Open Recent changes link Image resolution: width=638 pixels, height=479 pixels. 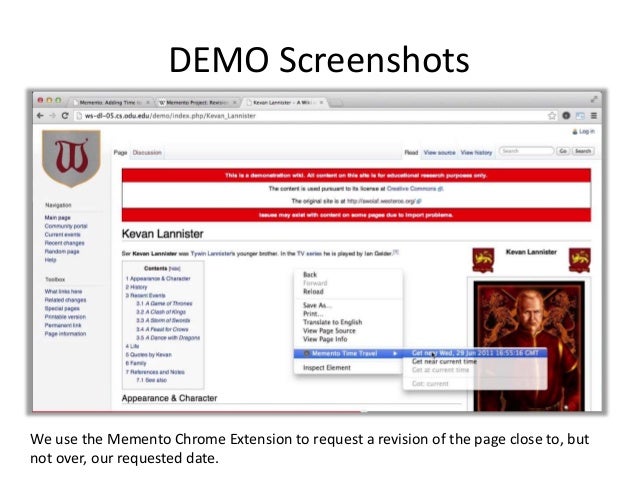(x=64, y=243)
